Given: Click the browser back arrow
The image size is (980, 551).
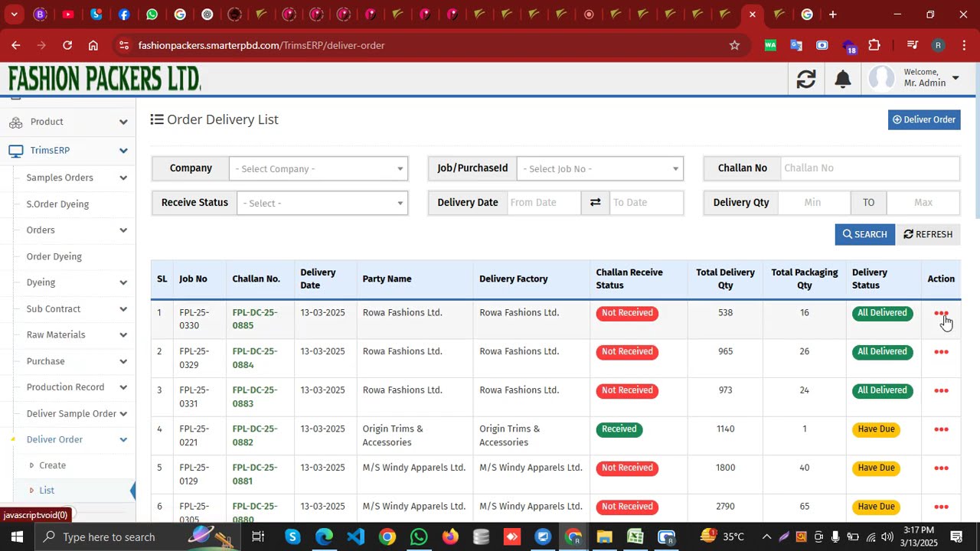Looking at the screenshot, I should [x=16, y=45].
